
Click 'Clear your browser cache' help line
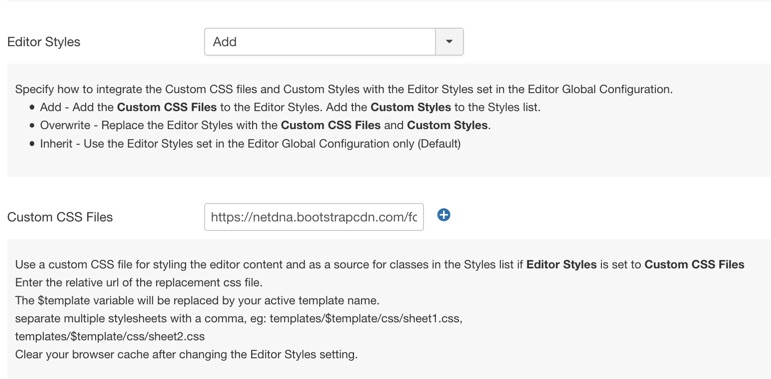tap(186, 354)
